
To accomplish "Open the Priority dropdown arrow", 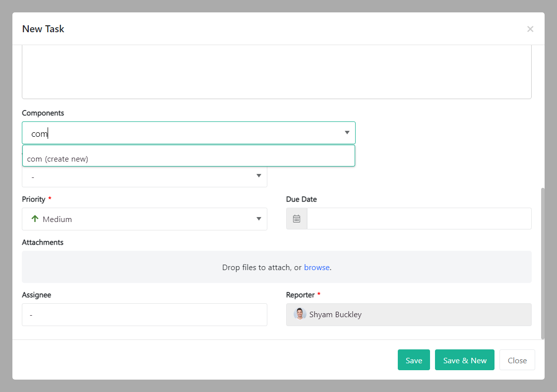I will [x=258, y=219].
